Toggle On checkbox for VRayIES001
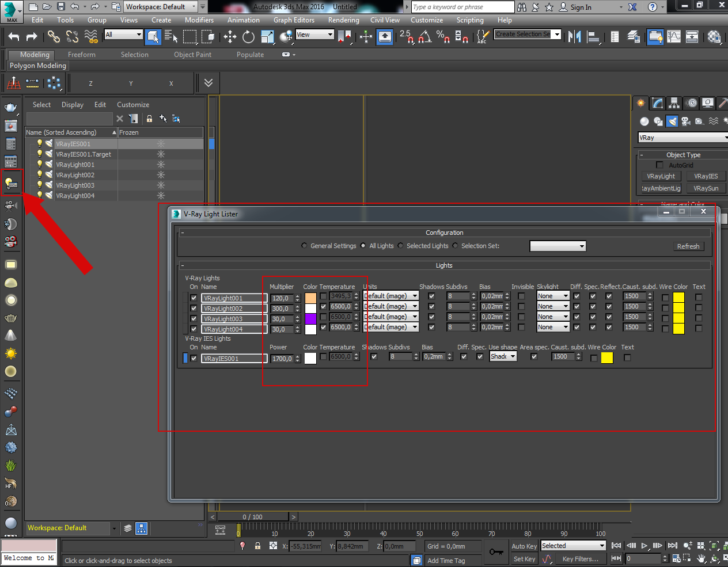728x567 pixels. [194, 358]
